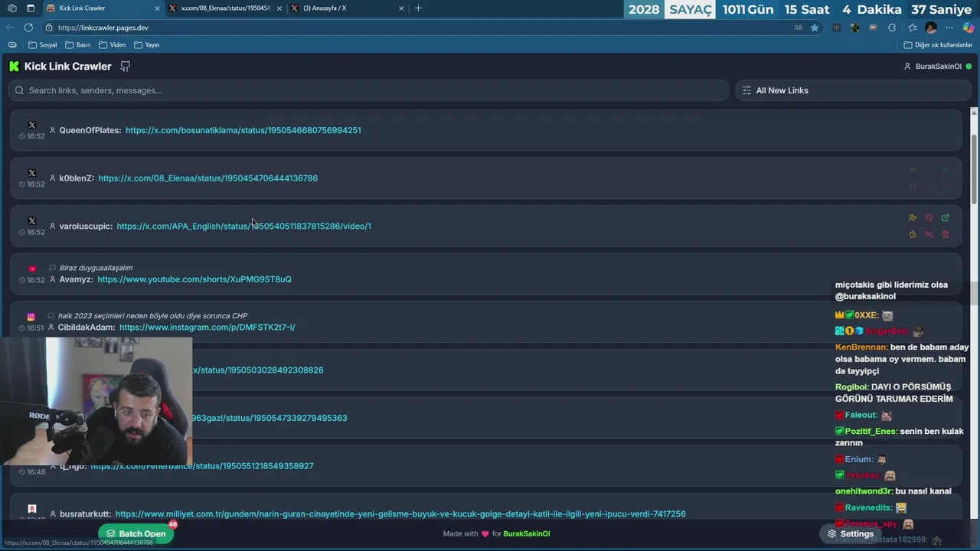Open the Yayın bookmarks folder
The image size is (980, 551).
(147, 45)
